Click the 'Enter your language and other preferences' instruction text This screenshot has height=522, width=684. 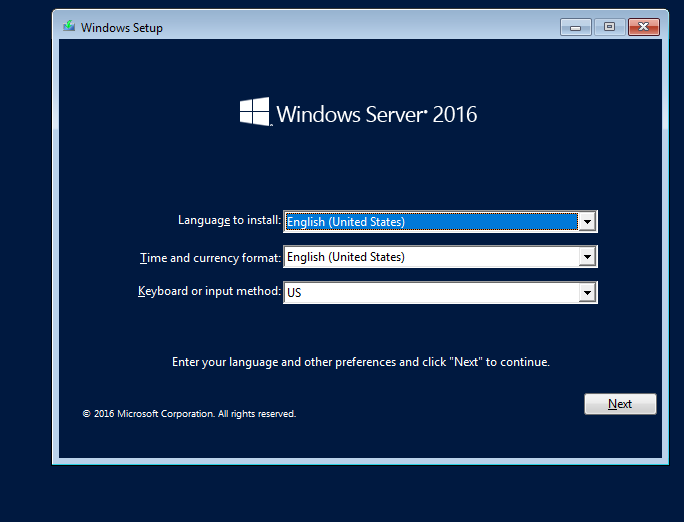click(361, 362)
